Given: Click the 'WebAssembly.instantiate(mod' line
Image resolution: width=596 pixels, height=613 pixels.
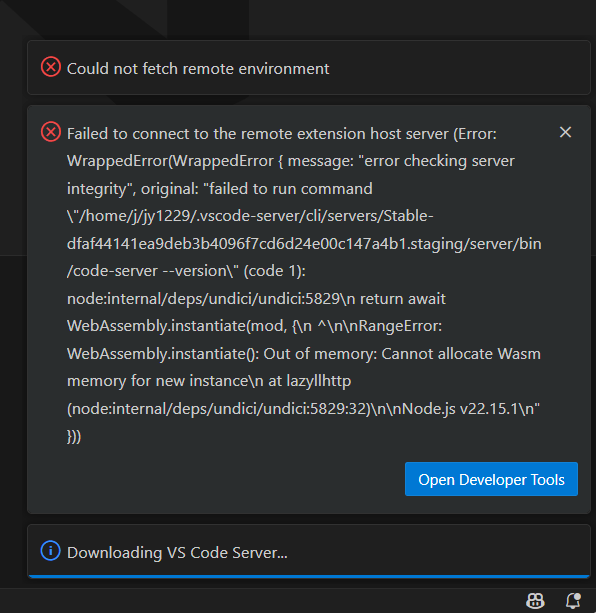Looking at the screenshot, I should point(254,326).
